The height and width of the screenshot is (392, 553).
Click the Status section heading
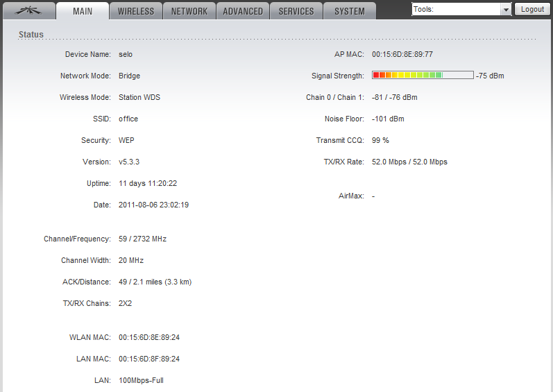(31, 35)
